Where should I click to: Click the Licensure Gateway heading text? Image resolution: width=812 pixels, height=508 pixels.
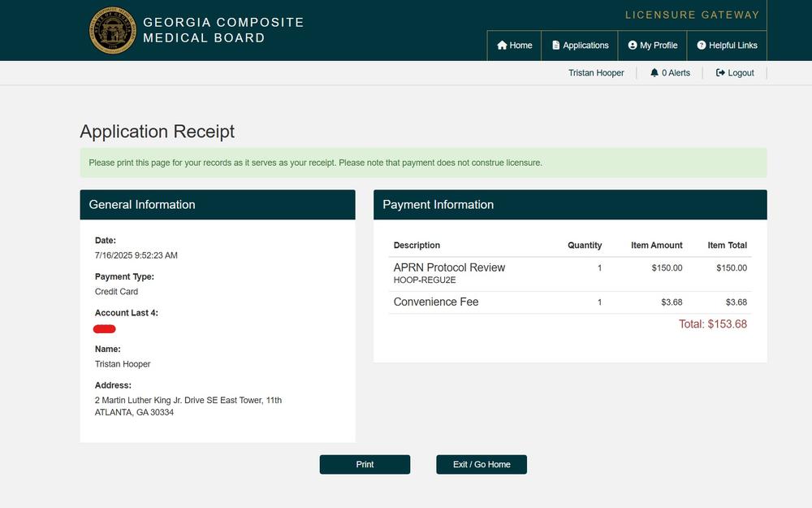pyautogui.click(x=692, y=15)
